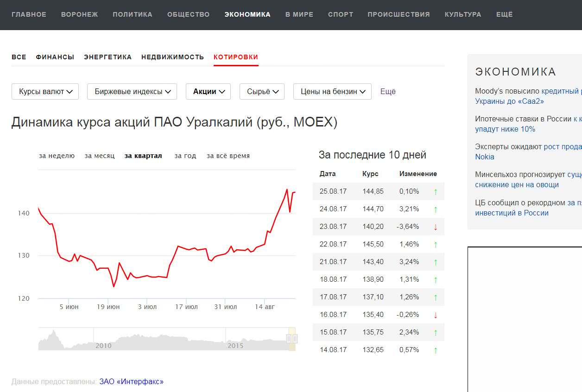Image resolution: width=582 pixels, height=392 pixels.
Task: Switch to the Финансы tab
Action: point(55,57)
